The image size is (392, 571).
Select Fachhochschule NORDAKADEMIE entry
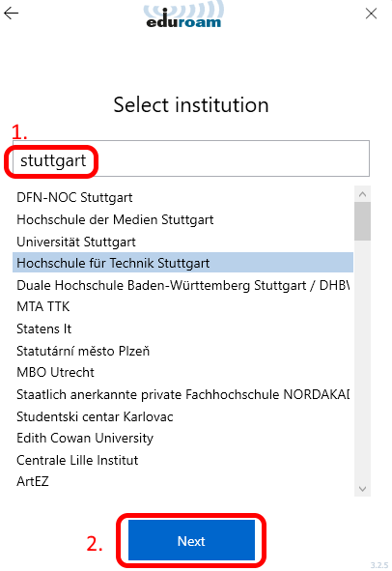[x=182, y=394]
